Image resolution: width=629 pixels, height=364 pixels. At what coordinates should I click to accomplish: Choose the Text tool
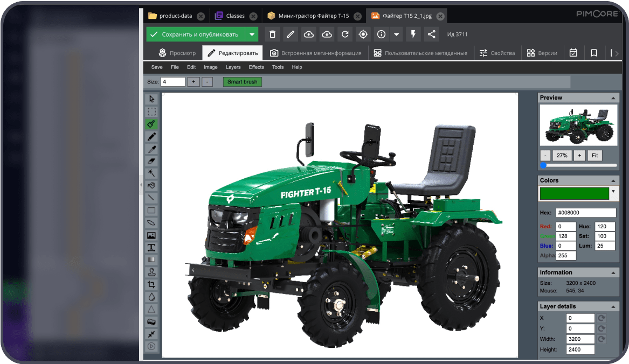tap(151, 248)
